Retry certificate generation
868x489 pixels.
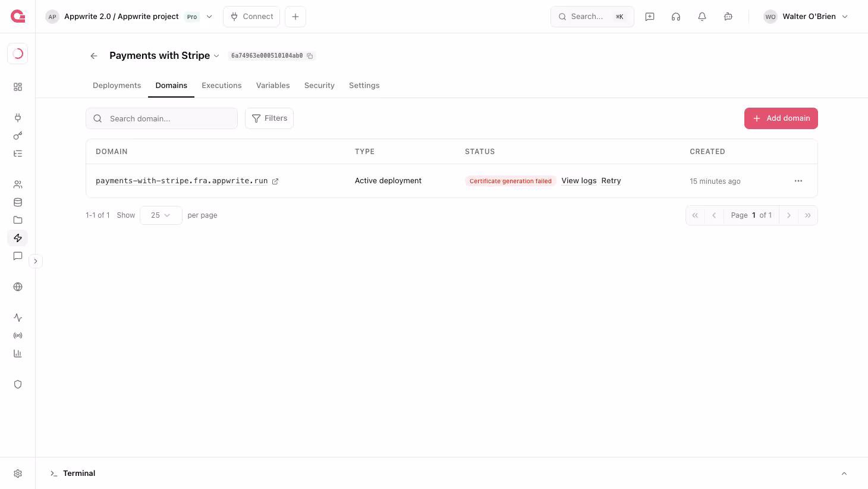[611, 181]
